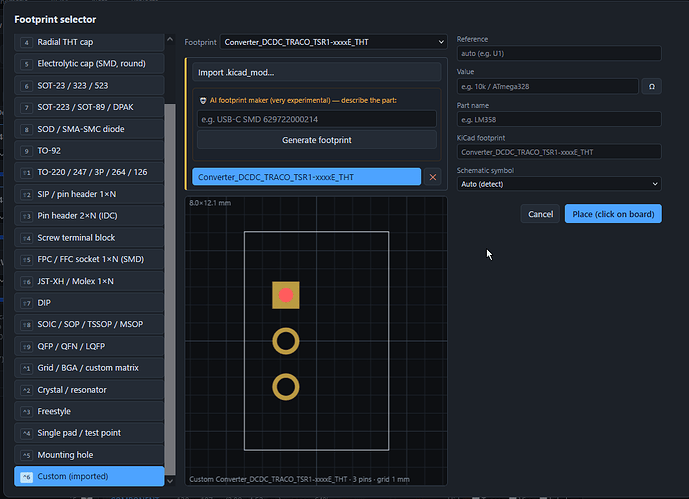
Task: Click bottom round pad in preview
Action: [286, 387]
